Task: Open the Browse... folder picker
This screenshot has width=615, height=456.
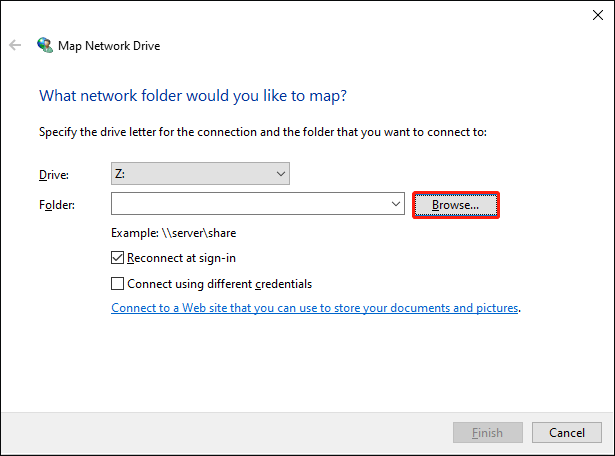Action: 456,205
